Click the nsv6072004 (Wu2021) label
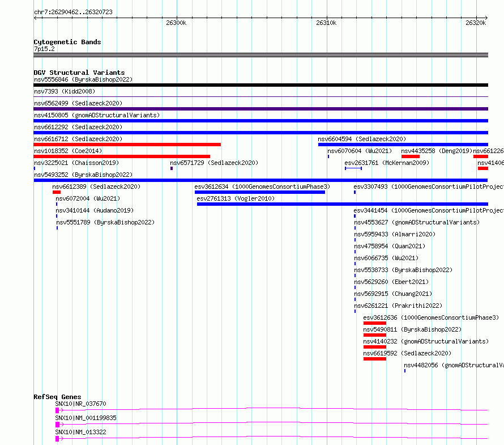Screen dimensions: 504x445 pos(88,198)
